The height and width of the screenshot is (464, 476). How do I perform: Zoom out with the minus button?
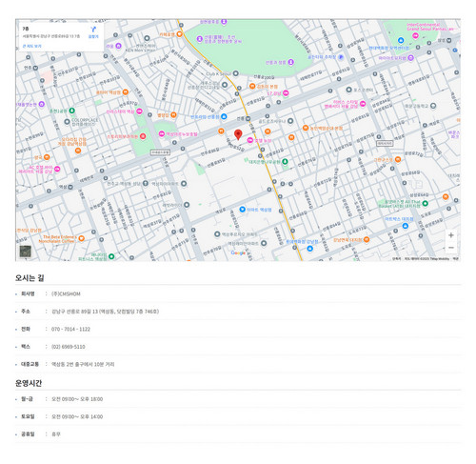pos(451,248)
